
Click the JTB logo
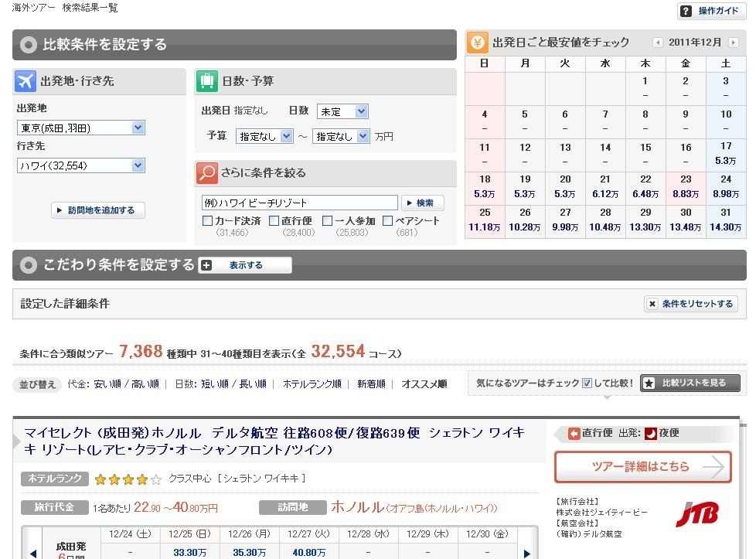click(x=697, y=514)
